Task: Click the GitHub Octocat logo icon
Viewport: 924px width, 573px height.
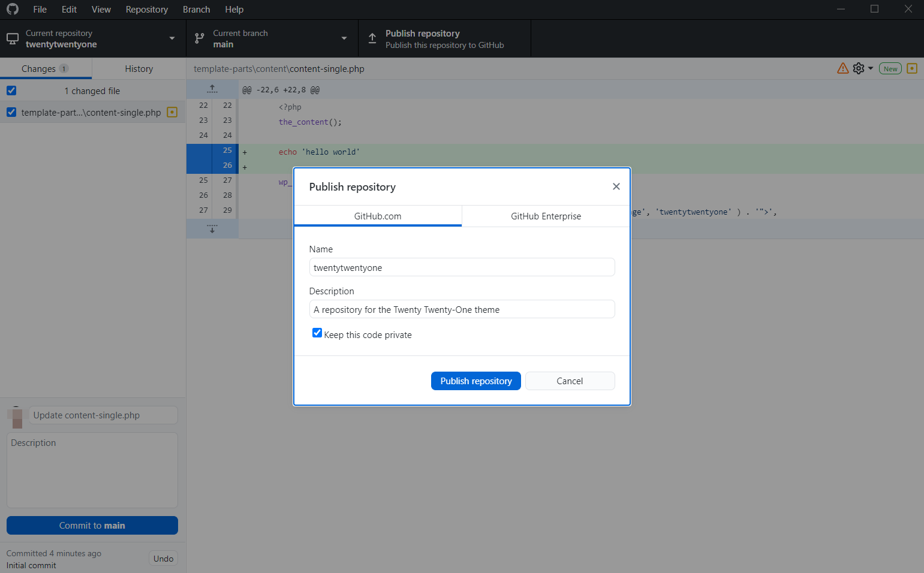Action: [13, 9]
